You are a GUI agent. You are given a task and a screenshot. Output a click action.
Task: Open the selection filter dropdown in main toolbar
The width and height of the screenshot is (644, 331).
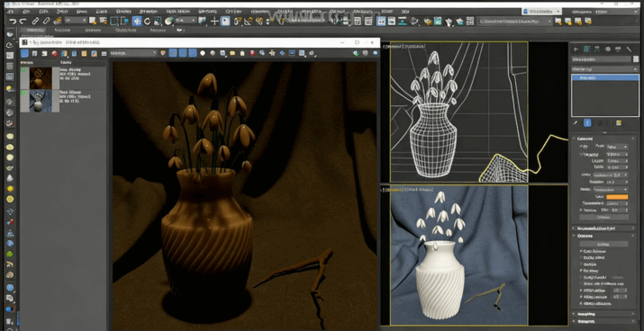[76, 21]
